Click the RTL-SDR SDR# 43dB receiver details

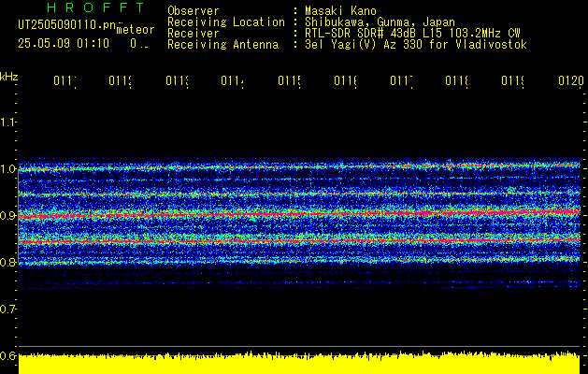412,34
